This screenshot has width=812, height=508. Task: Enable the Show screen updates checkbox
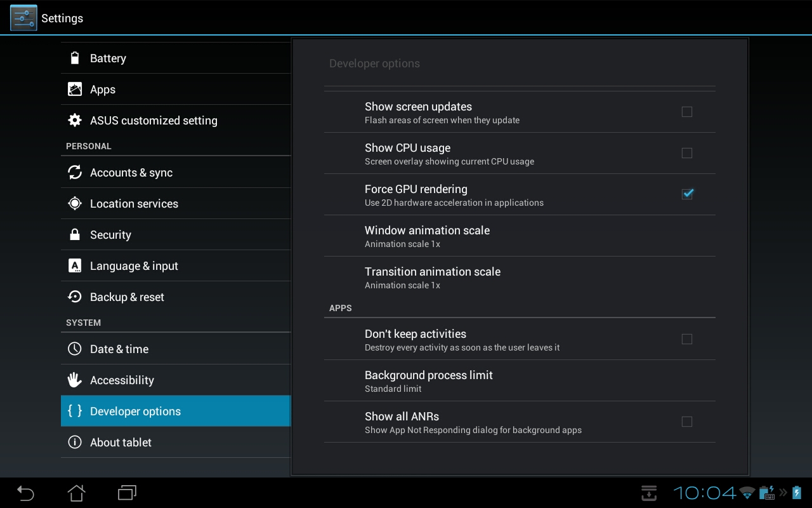pyautogui.click(x=687, y=112)
